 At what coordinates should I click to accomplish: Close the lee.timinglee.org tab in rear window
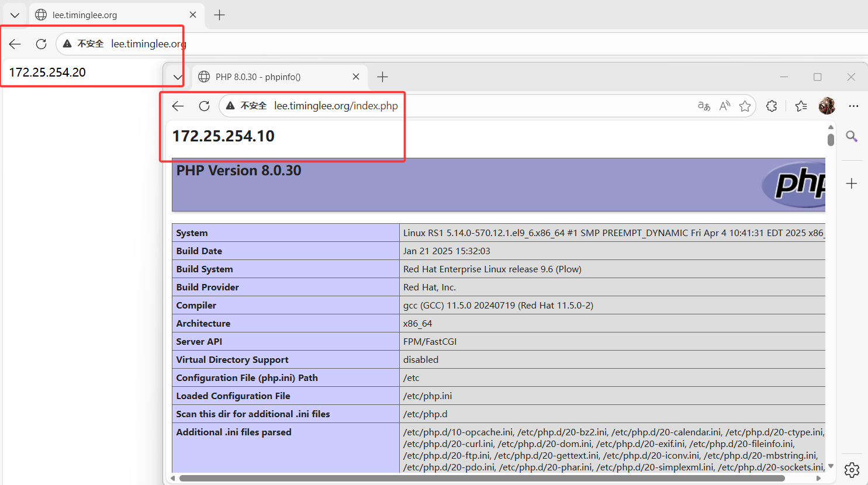point(193,15)
